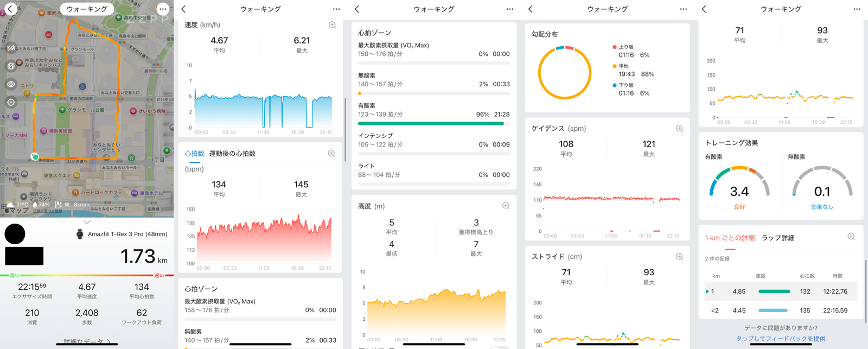Tap the weather info at map bottom
The height and width of the screenshot is (349, 868).
point(47,205)
